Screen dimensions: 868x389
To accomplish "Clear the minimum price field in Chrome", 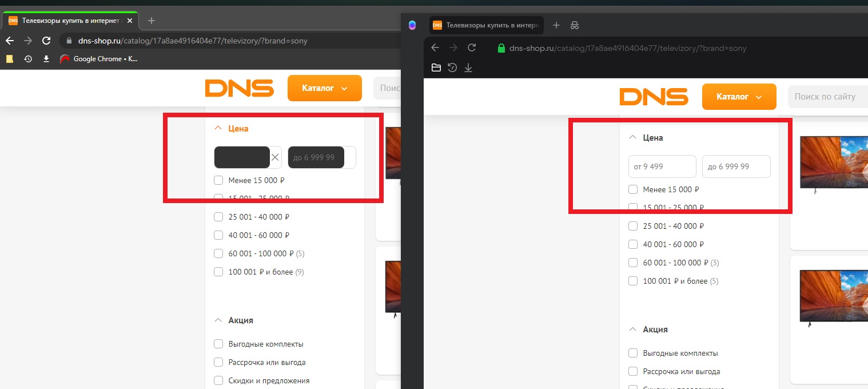I will click(275, 157).
